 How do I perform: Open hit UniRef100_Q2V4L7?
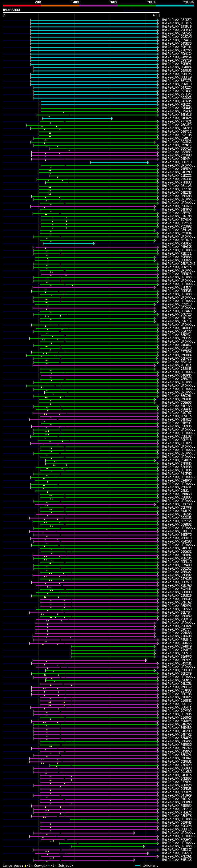point(177,40)
